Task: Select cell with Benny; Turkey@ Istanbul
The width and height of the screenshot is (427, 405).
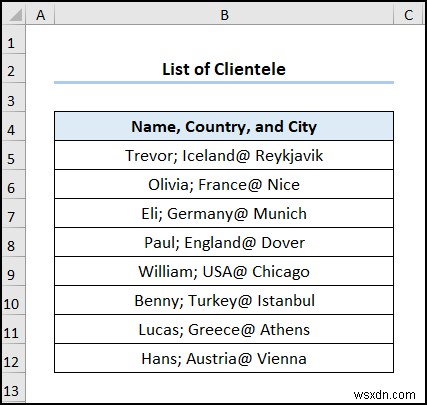Action: pyautogui.click(x=224, y=300)
